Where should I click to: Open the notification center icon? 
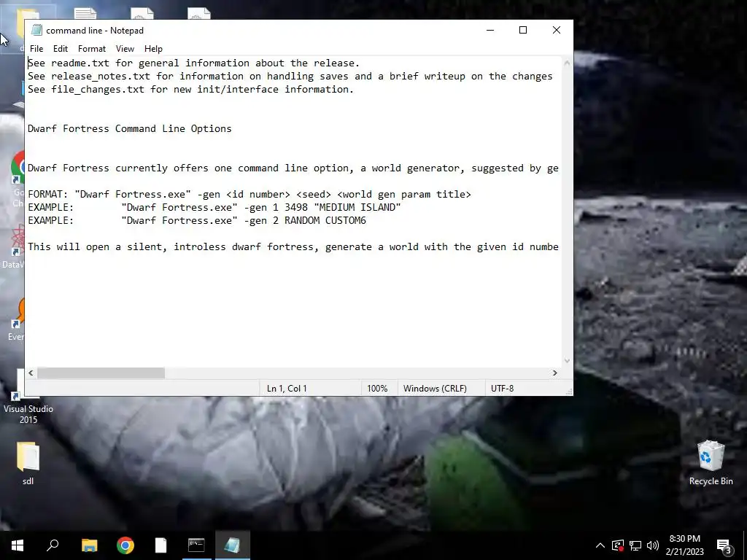coord(724,545)
